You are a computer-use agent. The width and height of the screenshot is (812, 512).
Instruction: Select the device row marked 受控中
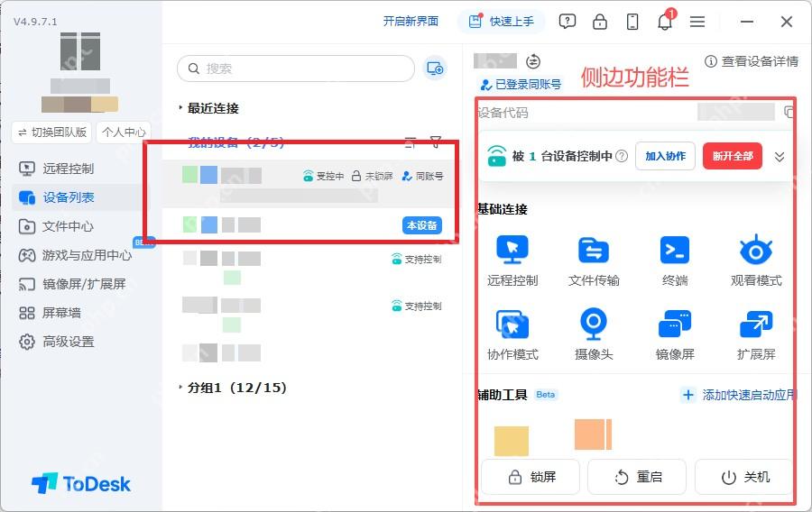click(309, 184)
